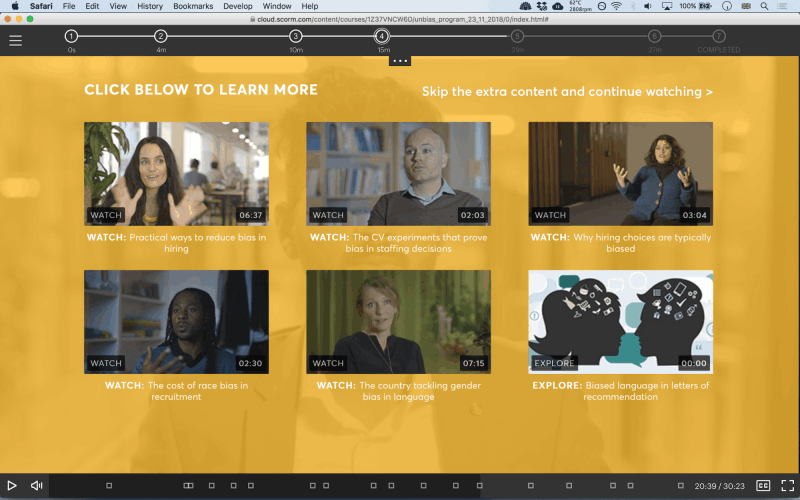This screenshot has height=500, width=800.
Task: Open the Bookmarks menu
Action: point(193,6)
